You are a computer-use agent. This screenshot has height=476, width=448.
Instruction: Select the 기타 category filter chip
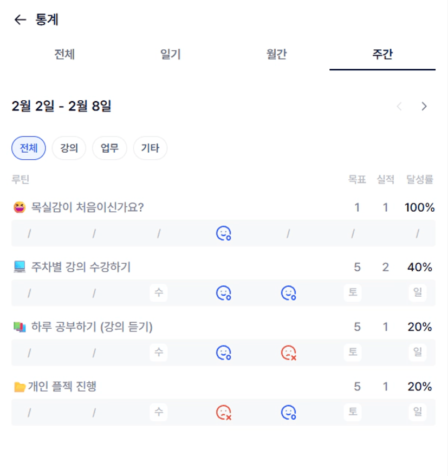click(150, 148)
